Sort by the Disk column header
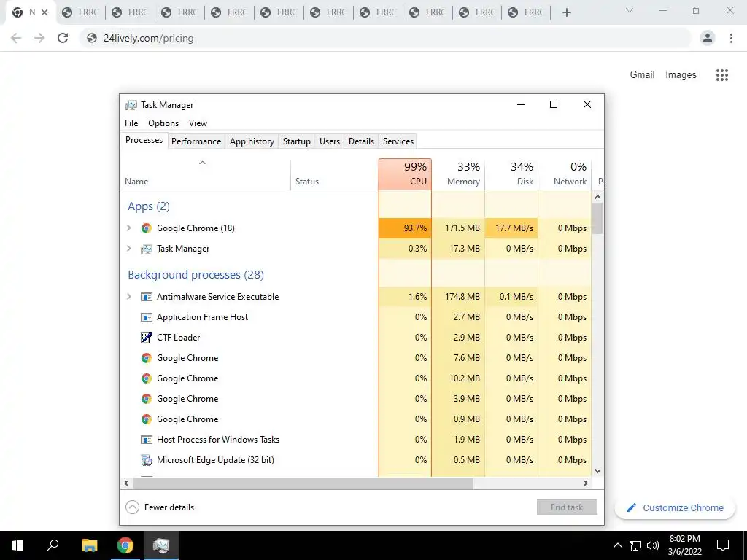The width and height of the screenshot is (747, 560). [x=511, y=174]
